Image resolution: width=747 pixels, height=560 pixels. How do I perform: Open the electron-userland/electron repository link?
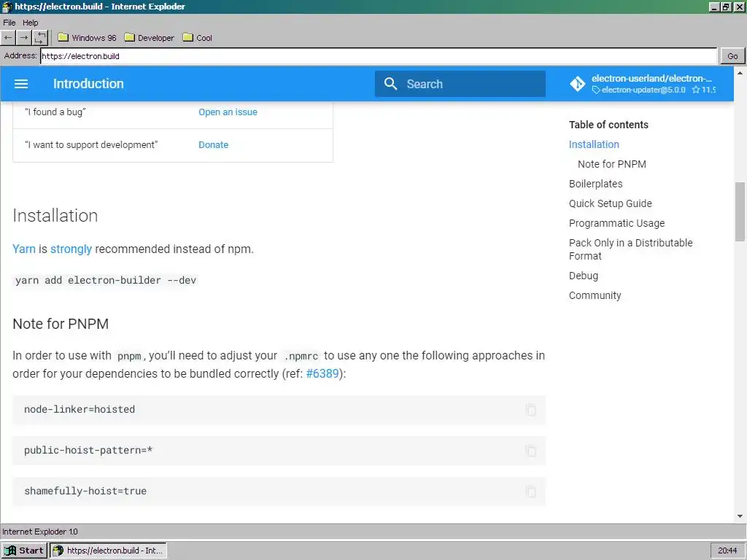[x=651, y=79]
